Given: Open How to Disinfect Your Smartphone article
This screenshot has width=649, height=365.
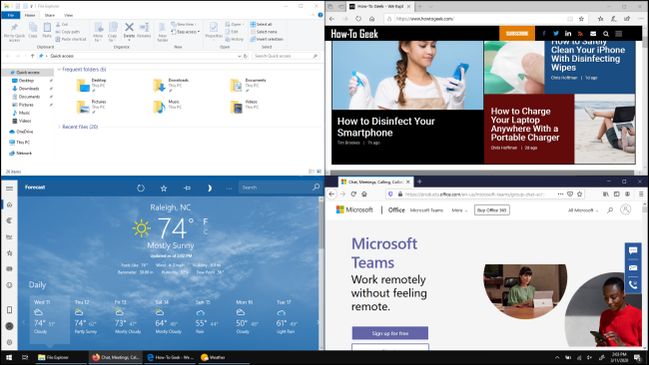Looking at the screenshot, I should [x=386, y=127].
